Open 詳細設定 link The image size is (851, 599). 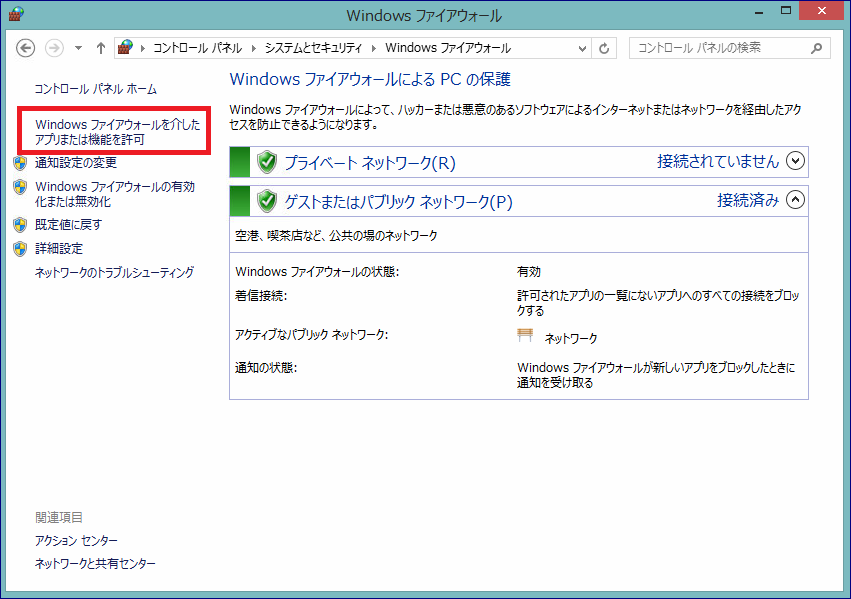click(x=59, y=248)
